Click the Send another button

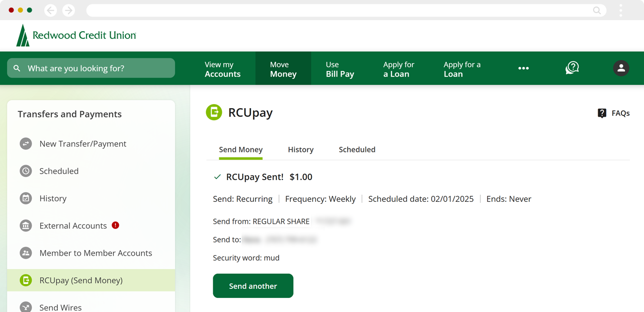click(253, 286)
